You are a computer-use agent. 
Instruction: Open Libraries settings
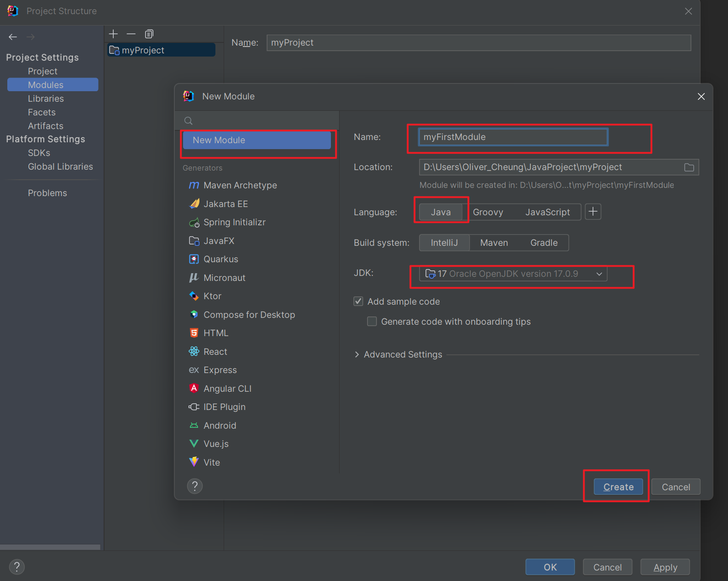(x=46, y=99)
